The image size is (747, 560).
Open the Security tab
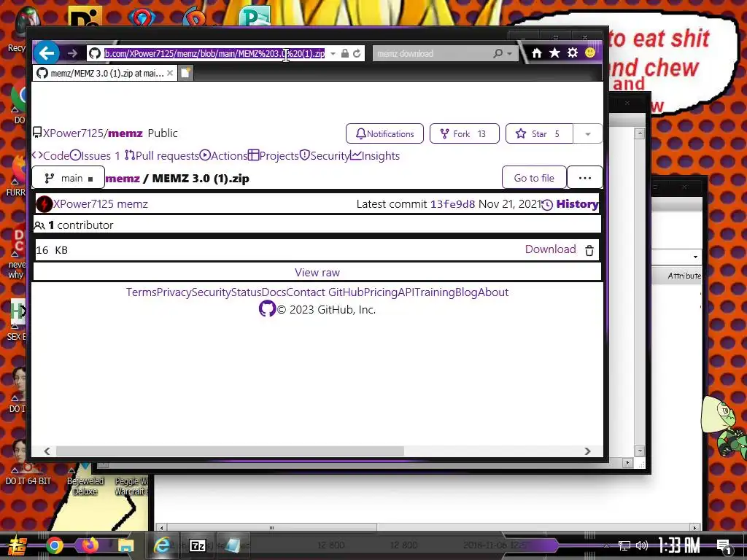pos(325,156)
